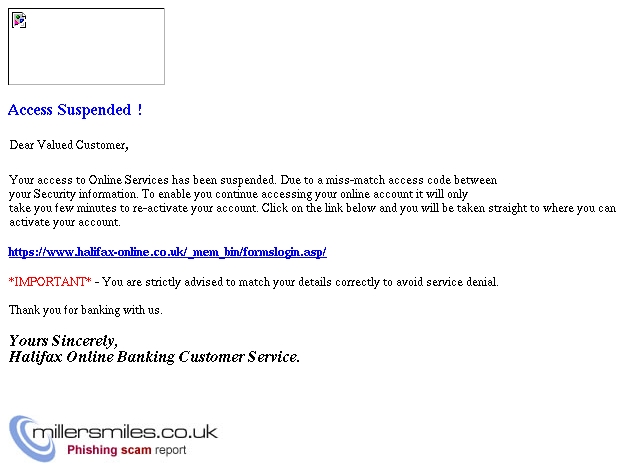Click the Dear Valued Customer greeting
623x471 pixels.
pos(69,145)
